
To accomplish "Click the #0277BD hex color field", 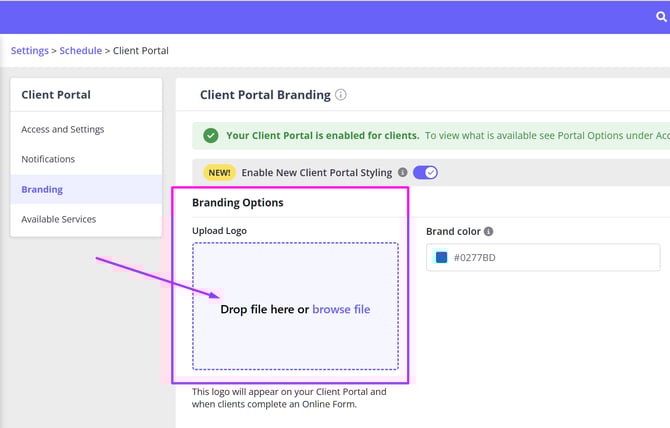I will tap(550, 257).
